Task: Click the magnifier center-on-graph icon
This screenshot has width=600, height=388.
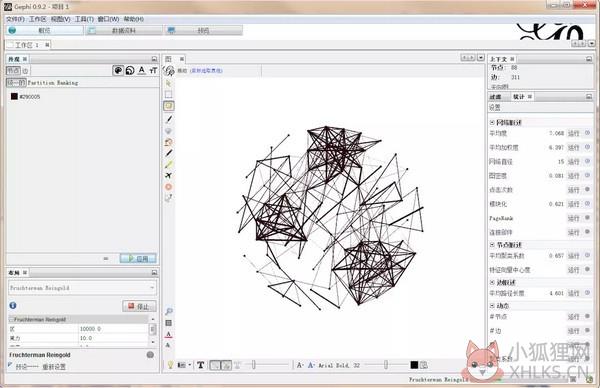Action: coord(168,311)
